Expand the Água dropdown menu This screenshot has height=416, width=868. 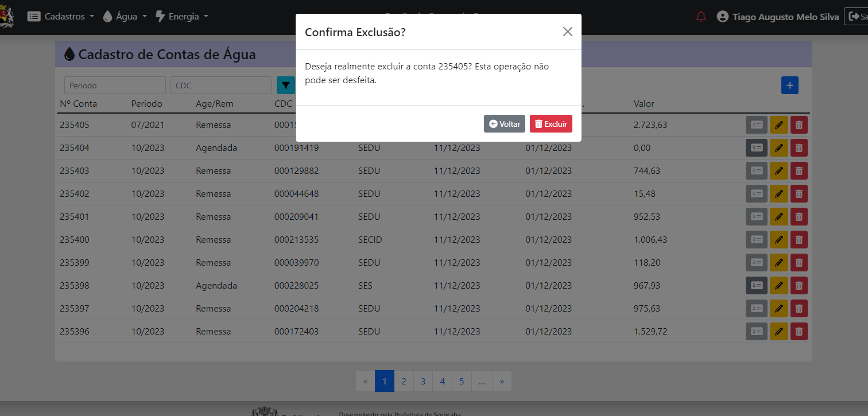[x=125, y=17]
